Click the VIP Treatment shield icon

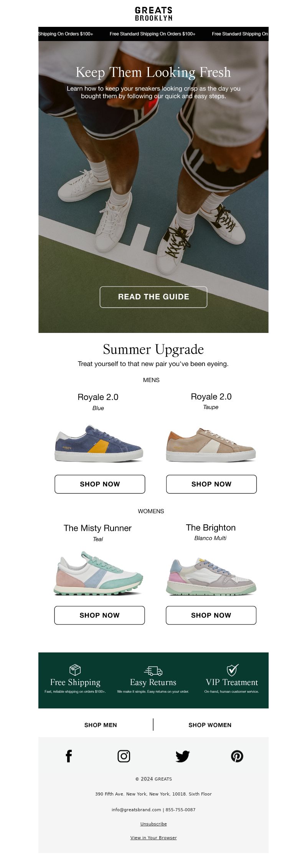pyautogui.click(x=232, y=670)
